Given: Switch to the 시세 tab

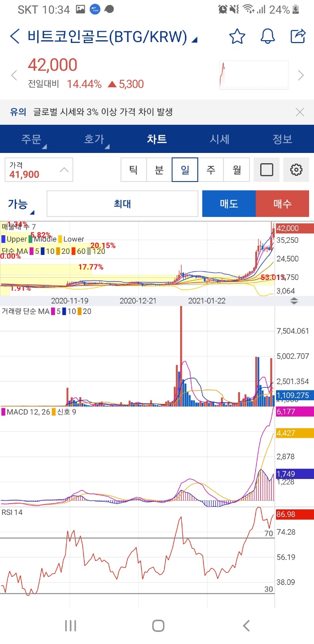Looking at the screenshot, I should tap(219, 139).
